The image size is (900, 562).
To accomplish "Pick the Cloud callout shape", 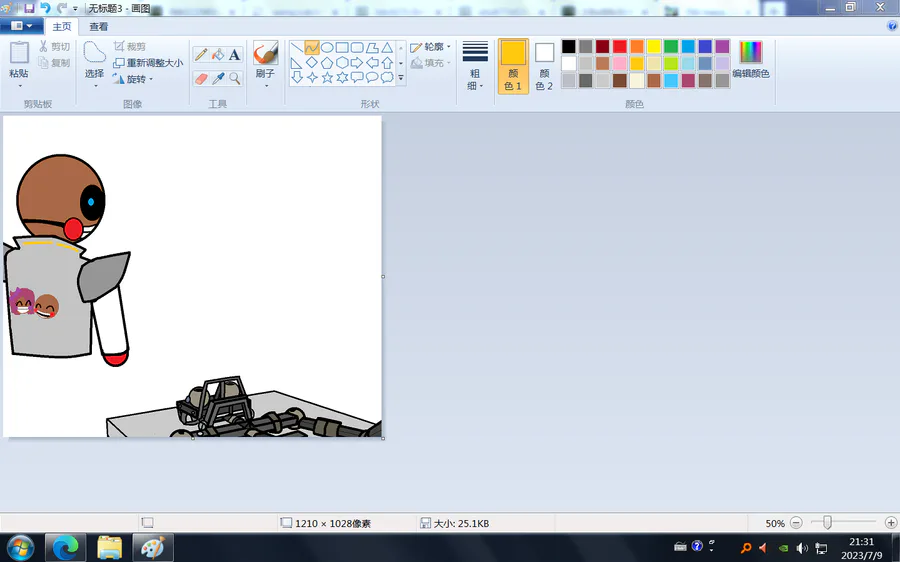I will (387, 77).
